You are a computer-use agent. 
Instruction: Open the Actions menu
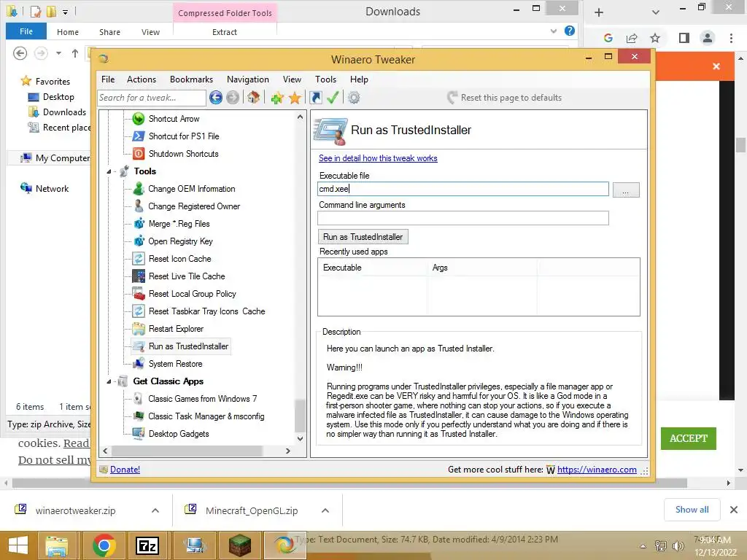click(142, 79)
